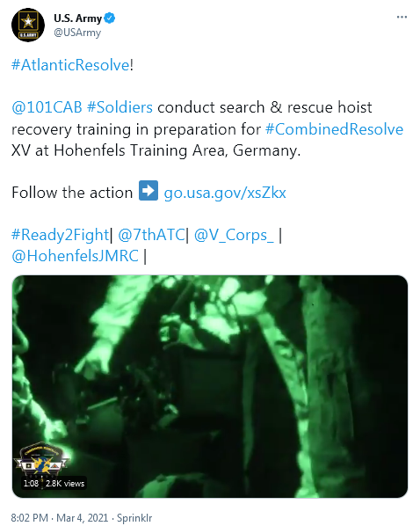Open the #Ready2Fight hashtag
Image resolution: width=420 pixels, height=526 pixels.
point(60,235)
